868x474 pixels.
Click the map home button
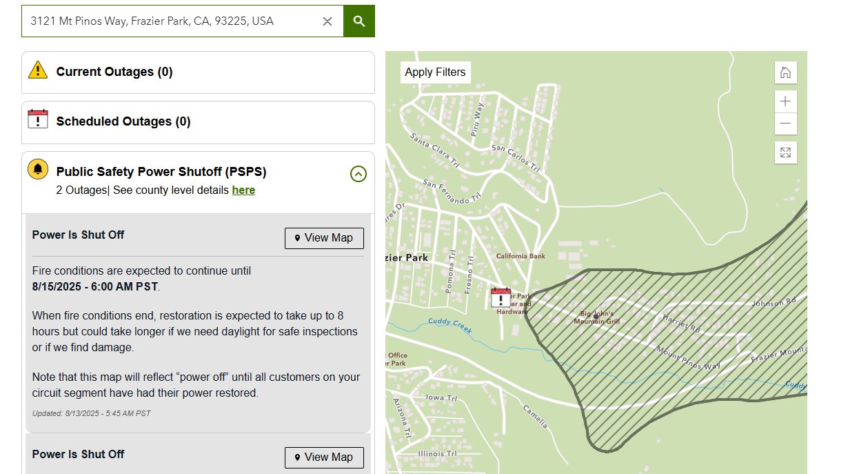pos(785,72)
